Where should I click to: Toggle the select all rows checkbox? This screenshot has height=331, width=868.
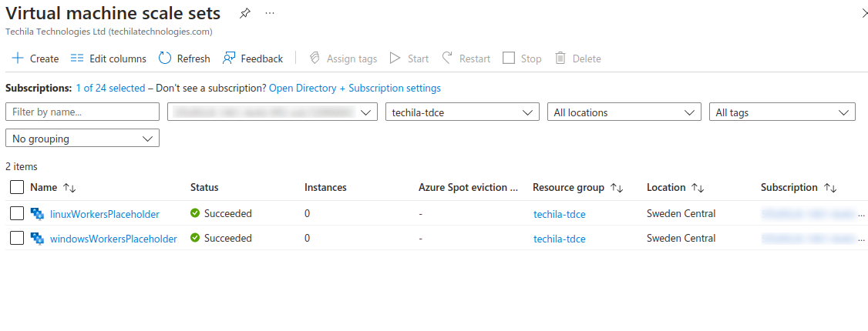(x=17, y=187)
